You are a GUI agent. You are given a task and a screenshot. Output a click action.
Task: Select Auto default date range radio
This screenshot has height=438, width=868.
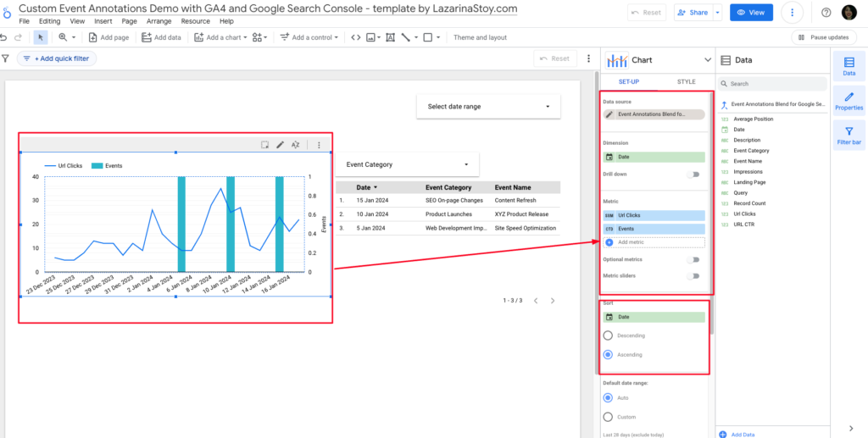(x=608, y=397)
